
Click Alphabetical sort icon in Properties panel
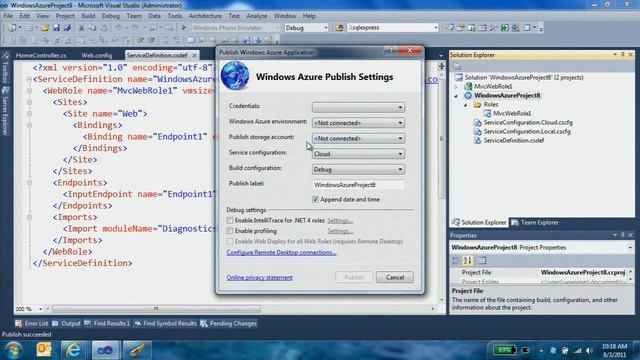click(x=468, y=260)
